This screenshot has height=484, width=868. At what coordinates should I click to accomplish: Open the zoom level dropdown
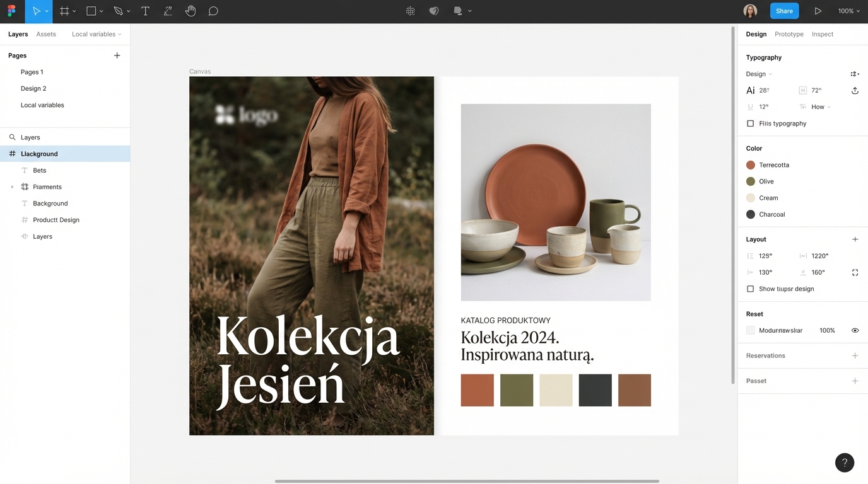[x=848, y=11]
